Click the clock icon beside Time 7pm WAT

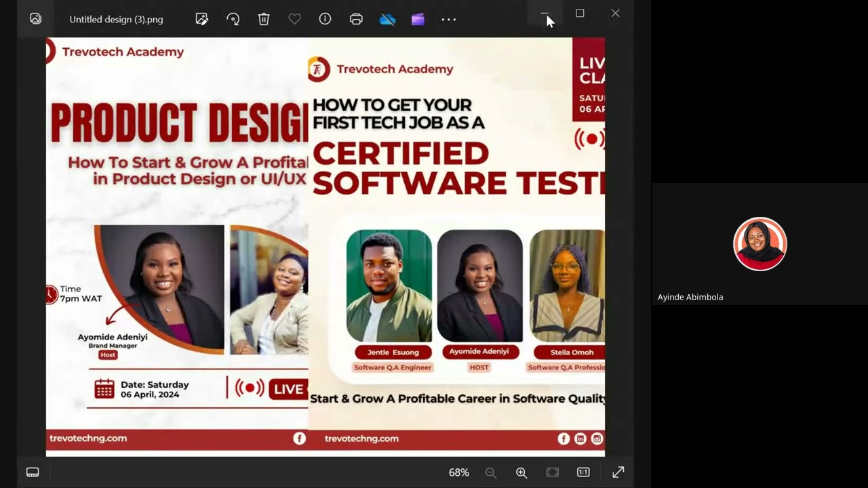tap(52, 295)
